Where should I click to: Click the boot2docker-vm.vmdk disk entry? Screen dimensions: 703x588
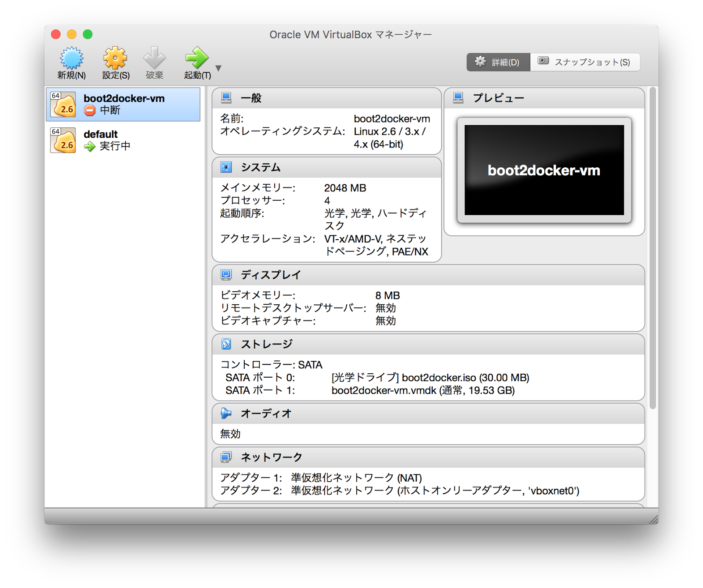click(423, 390)
